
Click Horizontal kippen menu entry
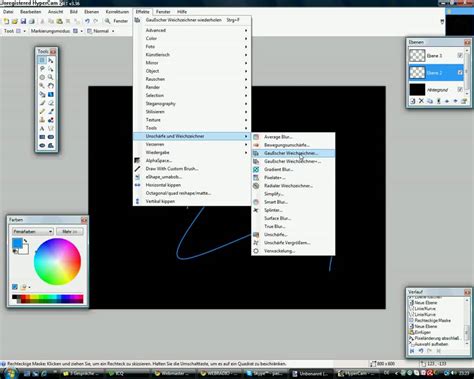[192, 185]
